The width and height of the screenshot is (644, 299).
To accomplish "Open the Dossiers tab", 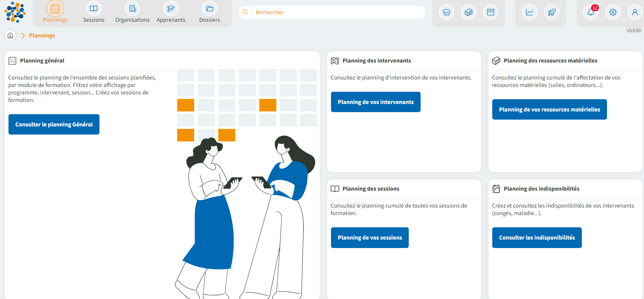I will tap(209, 13).
